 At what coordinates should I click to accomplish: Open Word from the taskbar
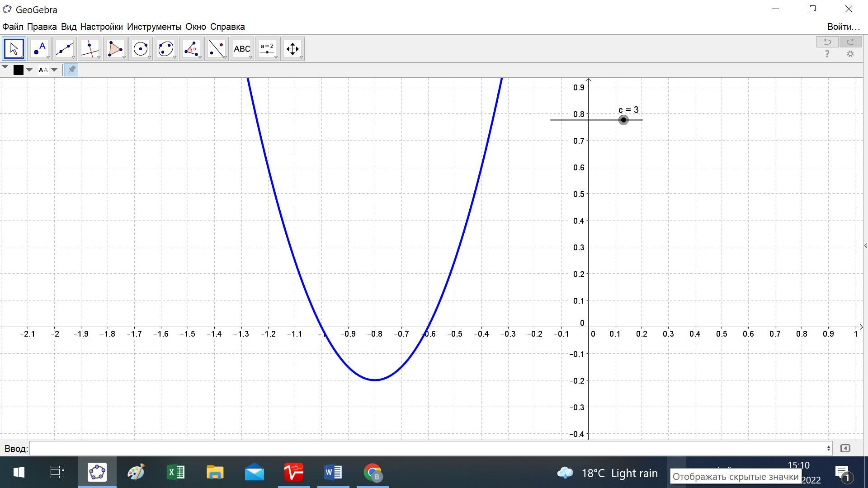(333, 473)
